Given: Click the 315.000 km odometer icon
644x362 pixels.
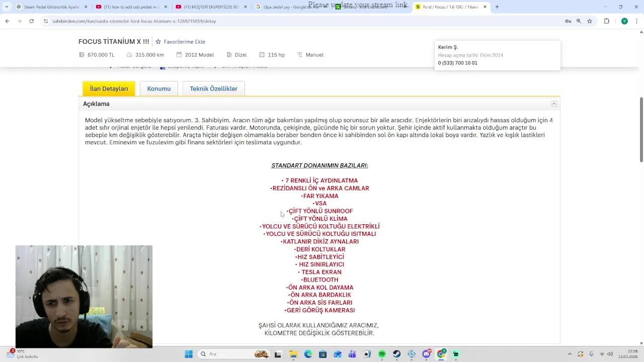Looking at the screenshot, I should 129,55.
